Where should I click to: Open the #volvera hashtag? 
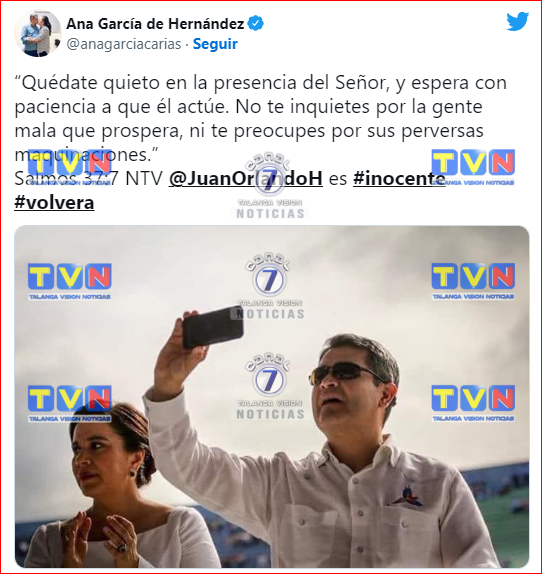54,202
